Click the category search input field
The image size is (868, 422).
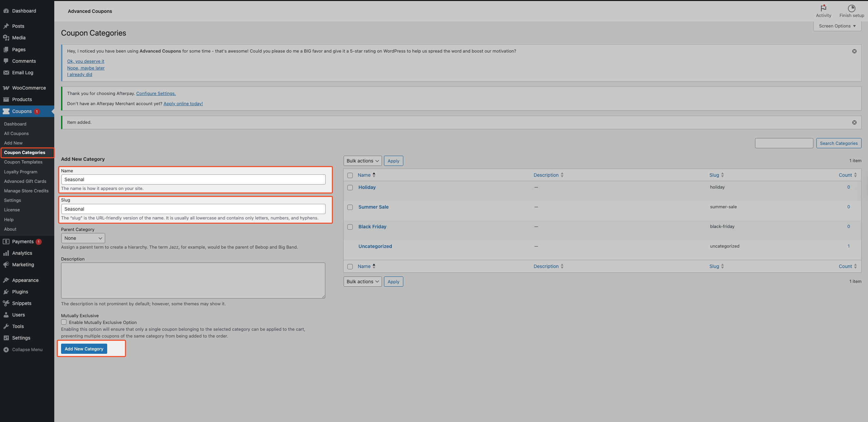pos(784,143)
